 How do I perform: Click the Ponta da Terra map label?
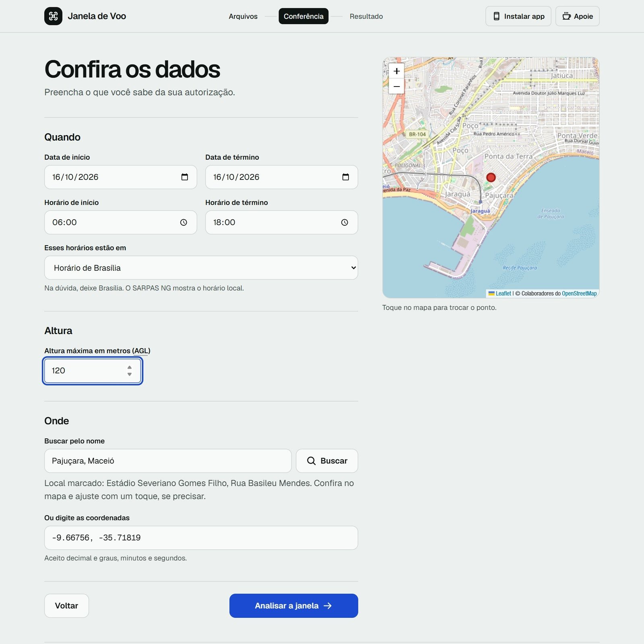(508, 156)
